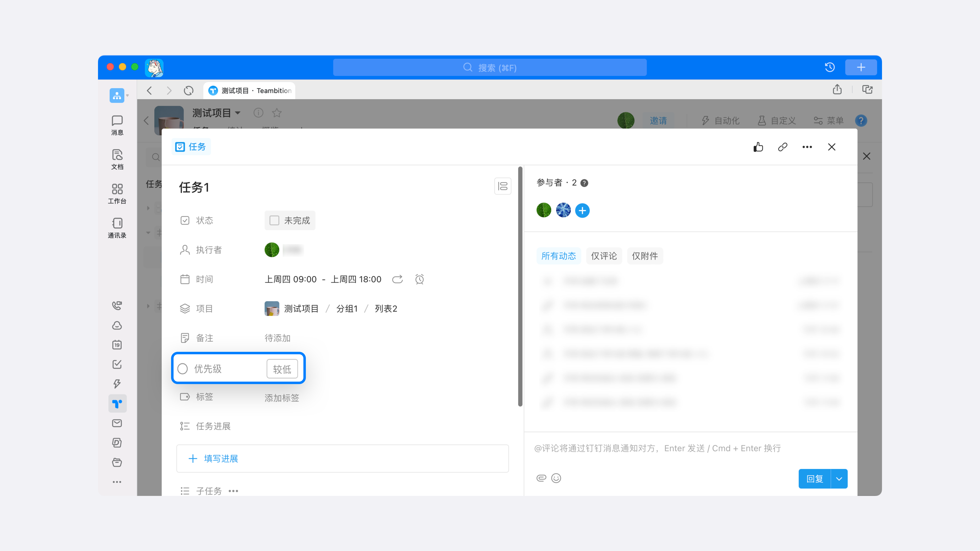The height and width of the screenshot is (551, 980).
Task: Switch to the 仅评论 filter tab
Action: coord(604,256)
